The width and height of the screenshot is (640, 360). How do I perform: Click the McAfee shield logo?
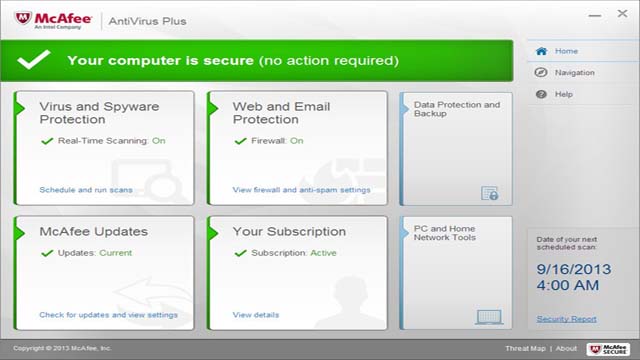(23, 19)
